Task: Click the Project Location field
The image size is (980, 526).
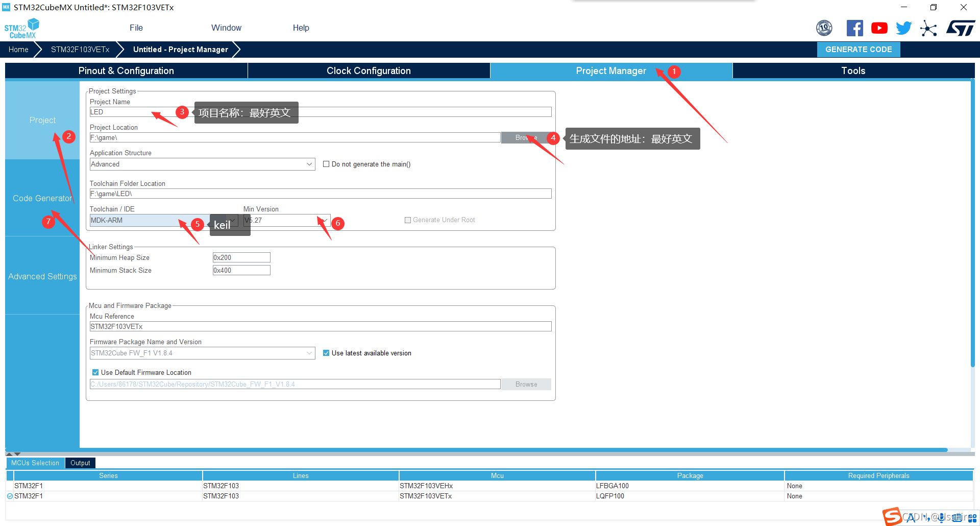Action: tap(295, 137)
